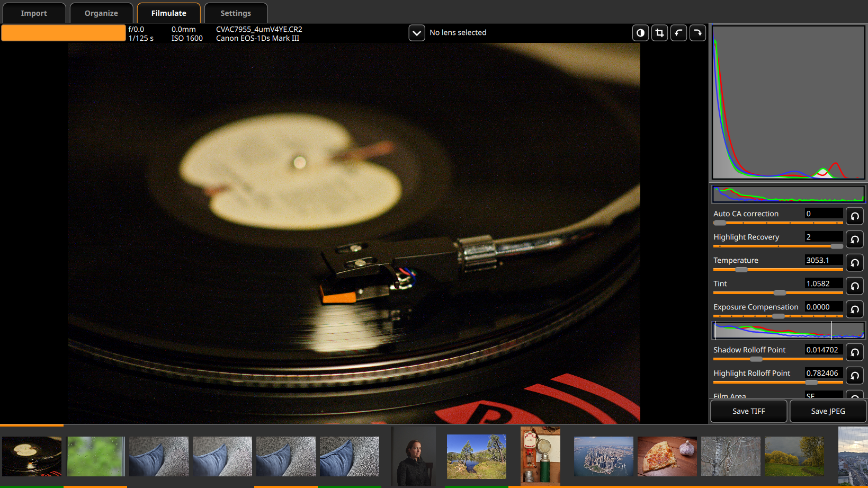Click the "ISO 1600" text

[x=187, y=38]
